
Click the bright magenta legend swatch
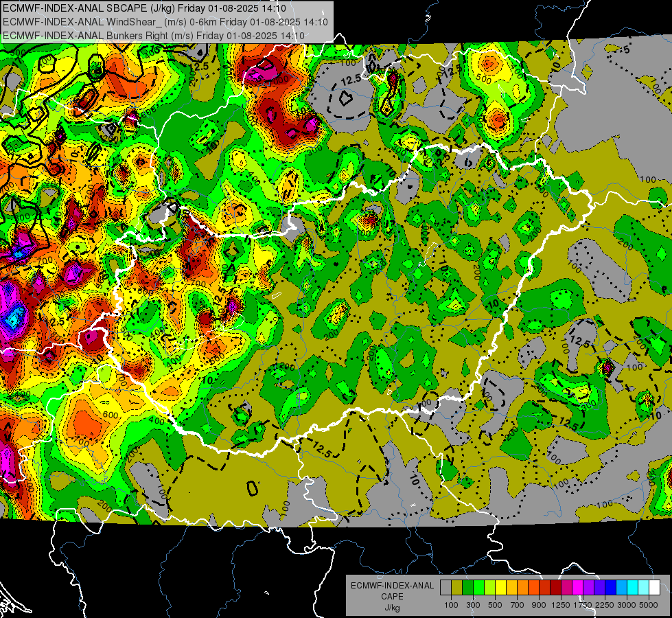coord(578,588)
